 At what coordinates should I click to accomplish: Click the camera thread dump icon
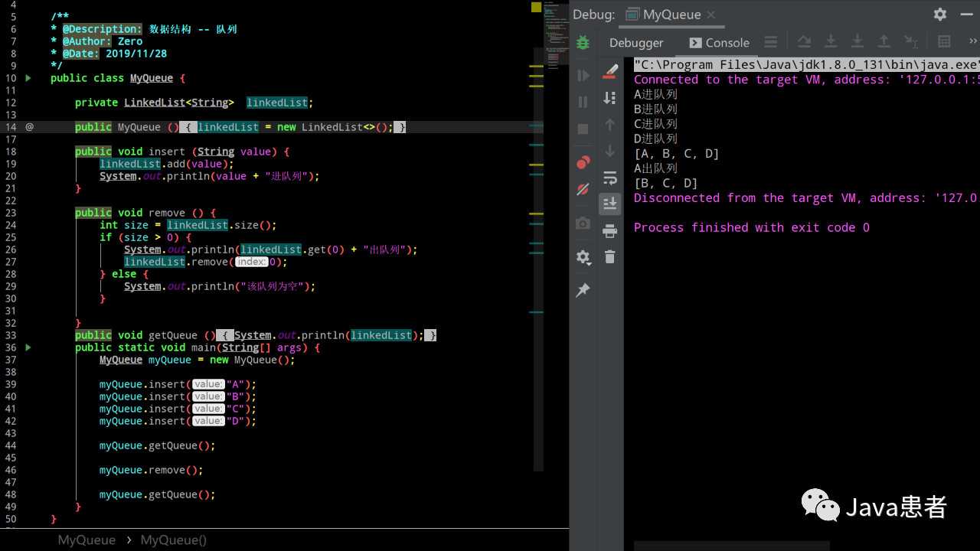(583, 223)
